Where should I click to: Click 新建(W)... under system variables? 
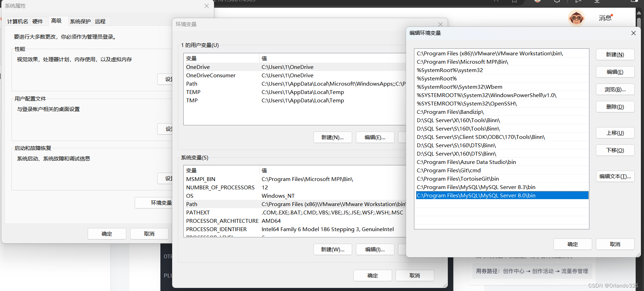pos(333,250)
